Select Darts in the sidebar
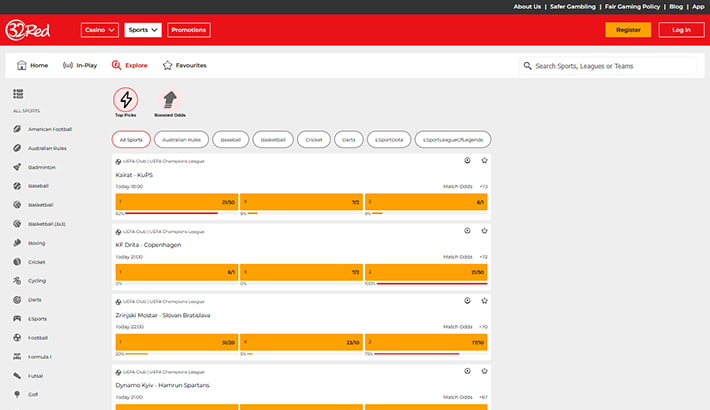Viewport: 710px width, 410px height. 27,300
